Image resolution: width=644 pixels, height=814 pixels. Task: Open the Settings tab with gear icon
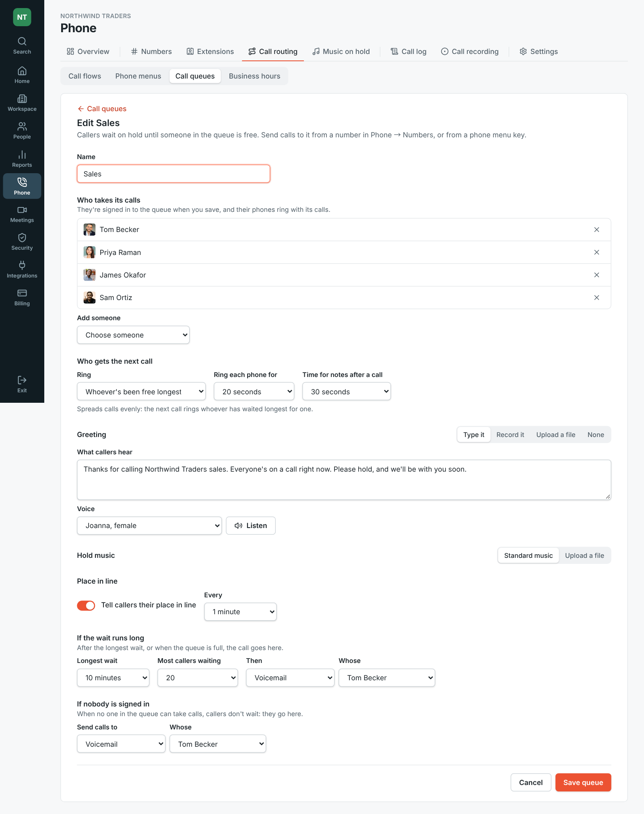click(539, 52)
